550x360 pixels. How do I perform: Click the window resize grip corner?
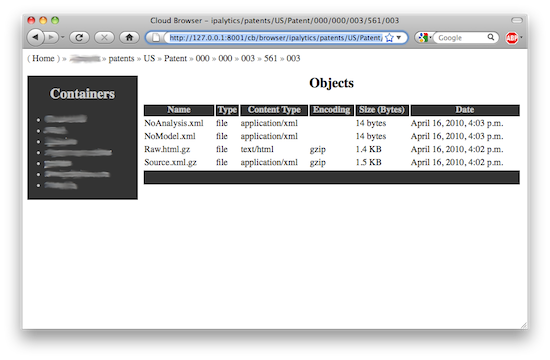tap(523, 325)
